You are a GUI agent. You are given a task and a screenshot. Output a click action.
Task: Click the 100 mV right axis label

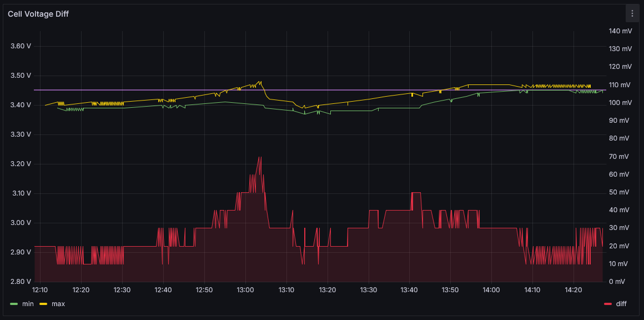coord(621,103)
